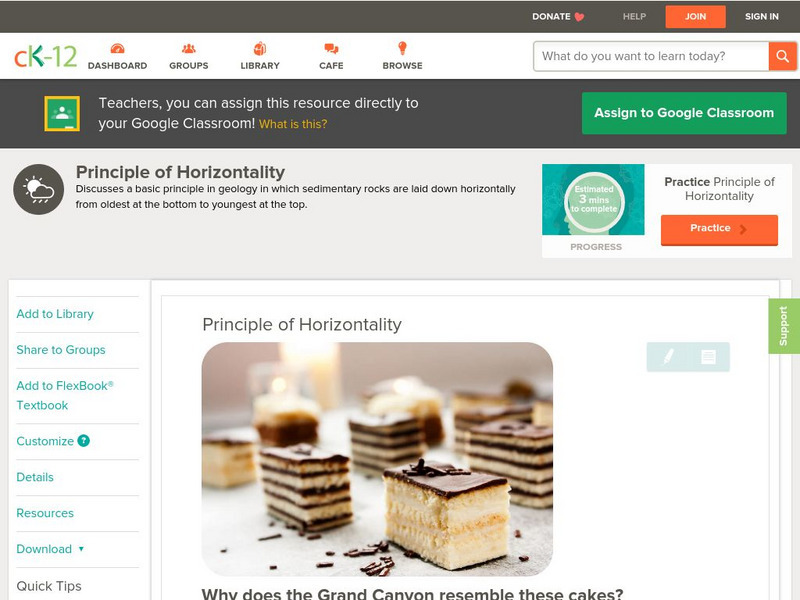Click the orange search magnifier button
Image resolution: width=800 pixels, height=600 pixels.
pos(782,56)
